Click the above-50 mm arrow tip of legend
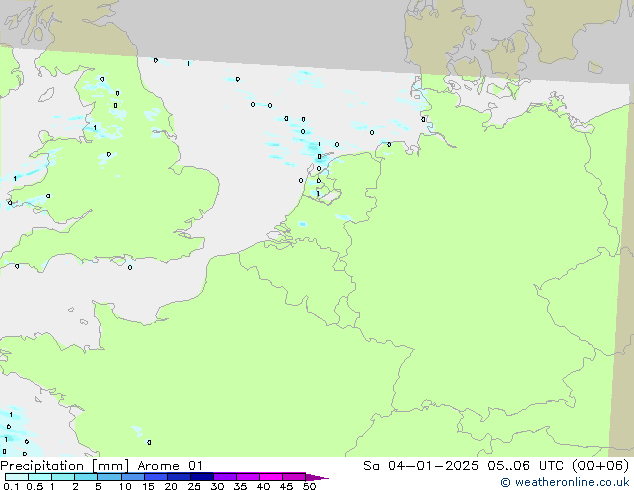Screen dimensions: 634x490 tap(317, 477)
